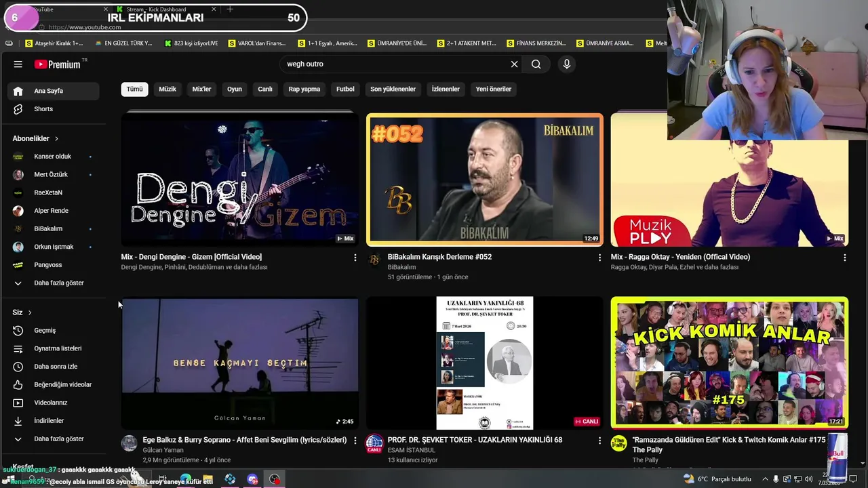This screenshot has width=868, height=488.
Task: Open Abonelikler section chevron
Action: (56, 139)
